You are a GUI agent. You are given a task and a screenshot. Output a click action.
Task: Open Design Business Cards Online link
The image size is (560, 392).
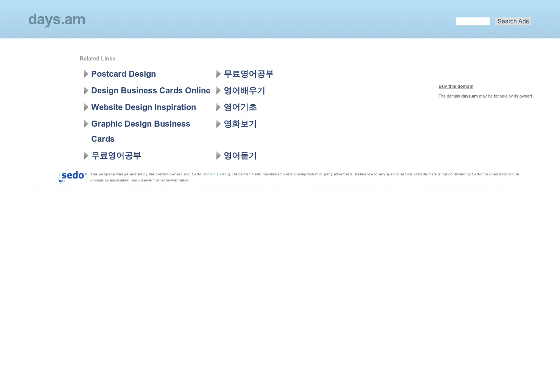151,91
